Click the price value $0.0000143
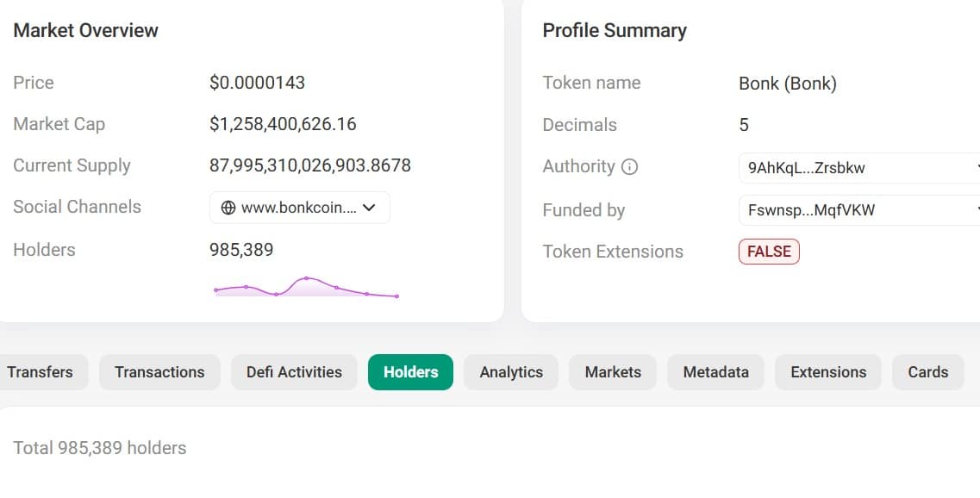 [257, 83]
